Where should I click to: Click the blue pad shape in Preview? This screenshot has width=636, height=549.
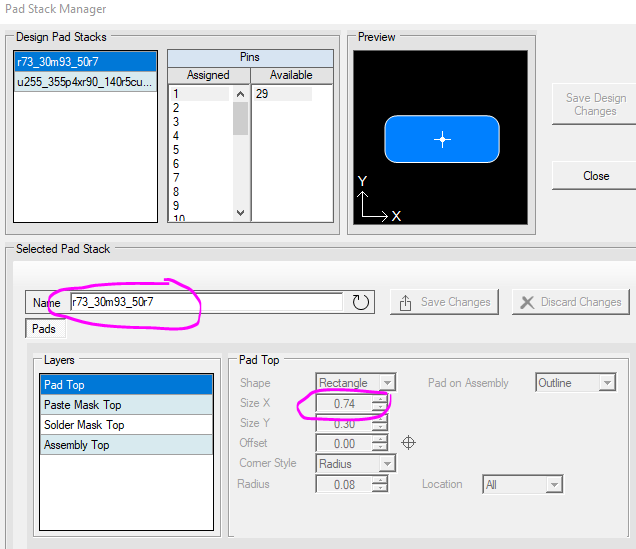pos(442,139)
